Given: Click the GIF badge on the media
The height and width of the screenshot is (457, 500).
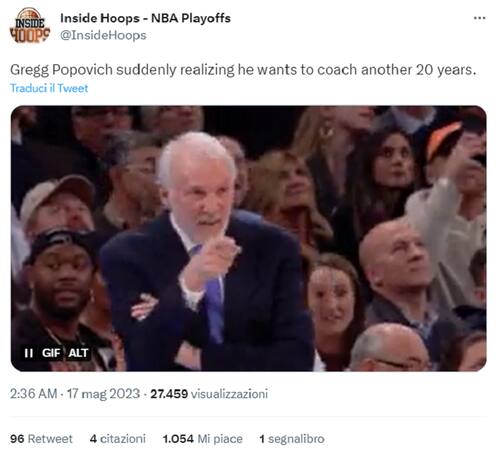Looking at the screenshot, I should 51,353.
